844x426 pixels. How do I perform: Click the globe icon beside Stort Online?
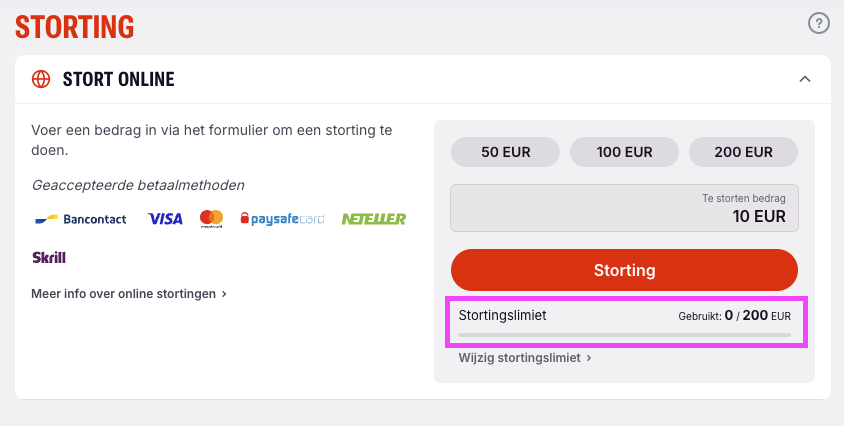[x=41, y=79]
